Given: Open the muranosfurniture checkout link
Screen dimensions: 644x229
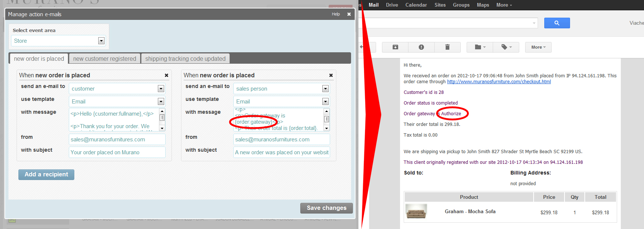Looking at the screenshot, I should click(499, 82).
